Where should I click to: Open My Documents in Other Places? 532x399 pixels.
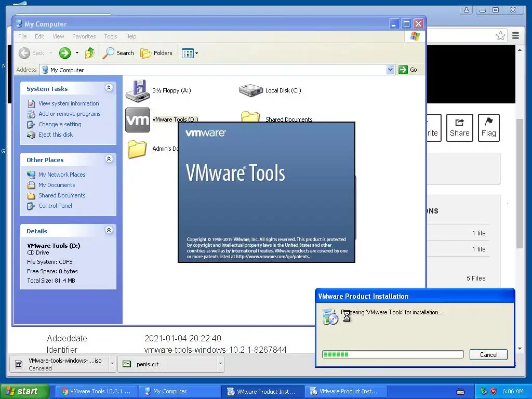coord(56,185)
